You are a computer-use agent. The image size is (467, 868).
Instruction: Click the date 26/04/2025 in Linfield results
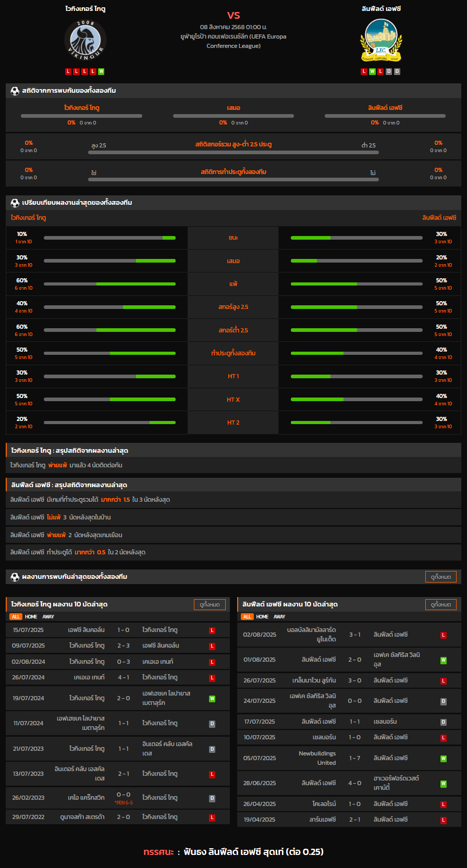pyautogui.click(x=260, y=804)
